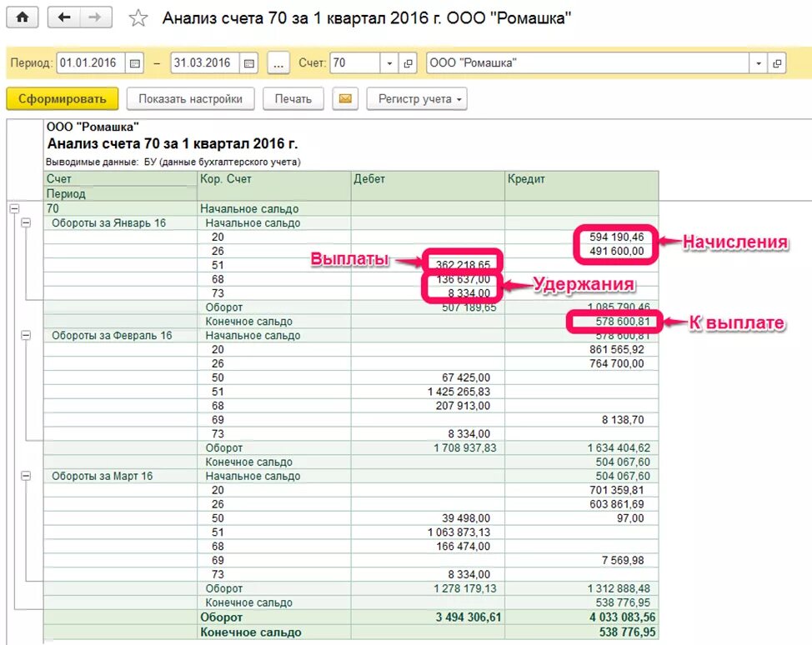Print the report with Печать

tap(293, 99)
